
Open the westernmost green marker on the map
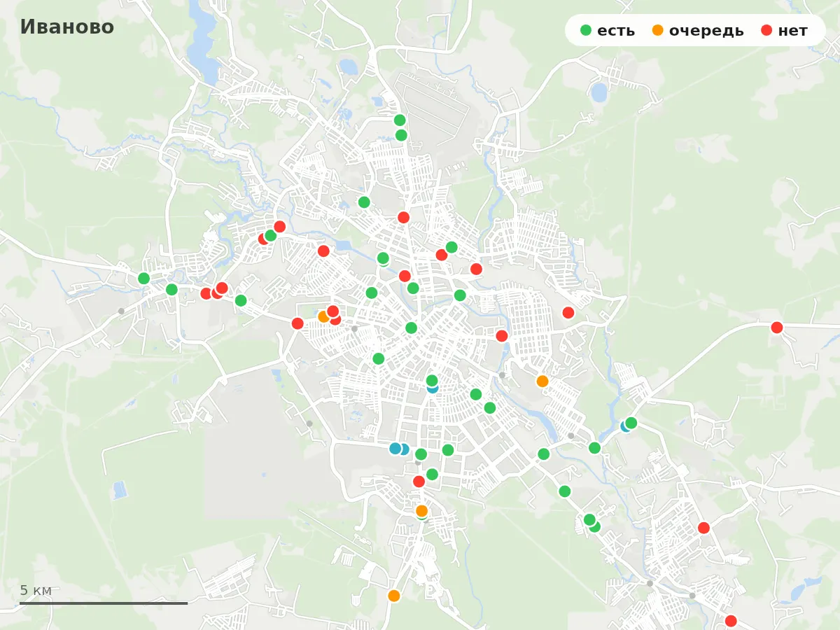144,278
